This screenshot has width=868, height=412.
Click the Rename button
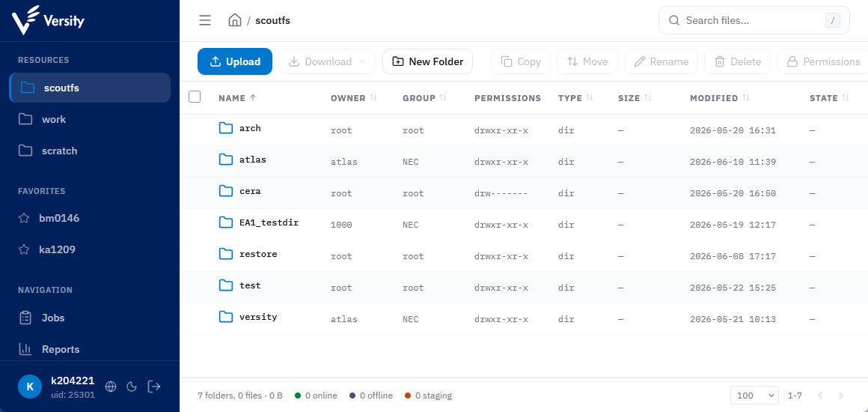pos(661,61)
